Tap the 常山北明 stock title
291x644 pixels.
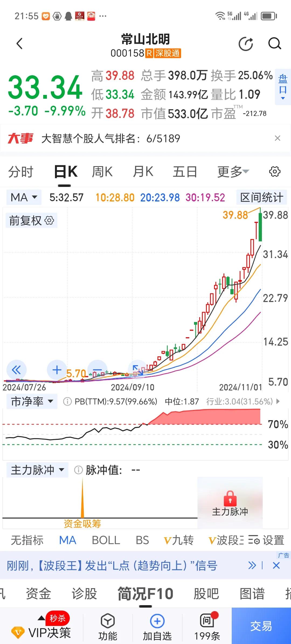145,39
